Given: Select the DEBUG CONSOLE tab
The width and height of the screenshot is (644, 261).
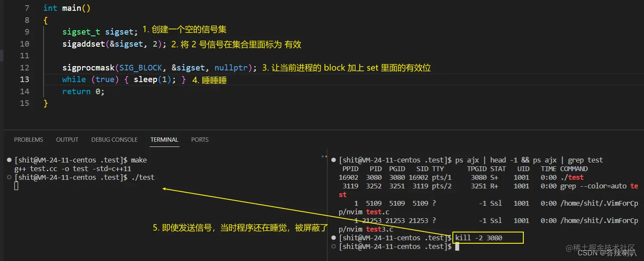Looking at the screenshot, I should [114, 140].
